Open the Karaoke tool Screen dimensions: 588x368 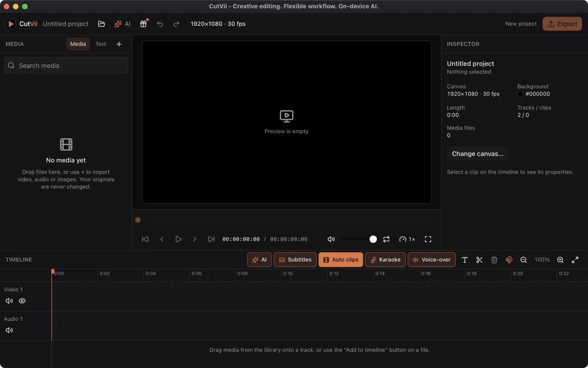(385, 260)
